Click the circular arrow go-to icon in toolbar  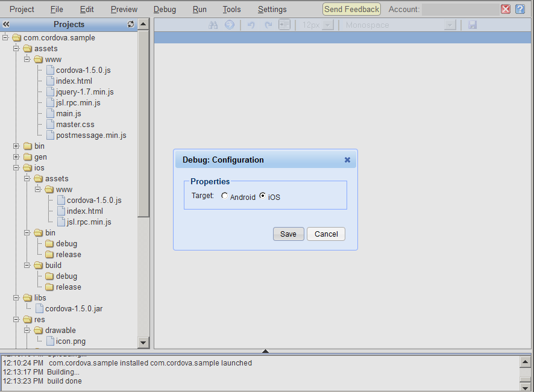(x=230, y=25)
